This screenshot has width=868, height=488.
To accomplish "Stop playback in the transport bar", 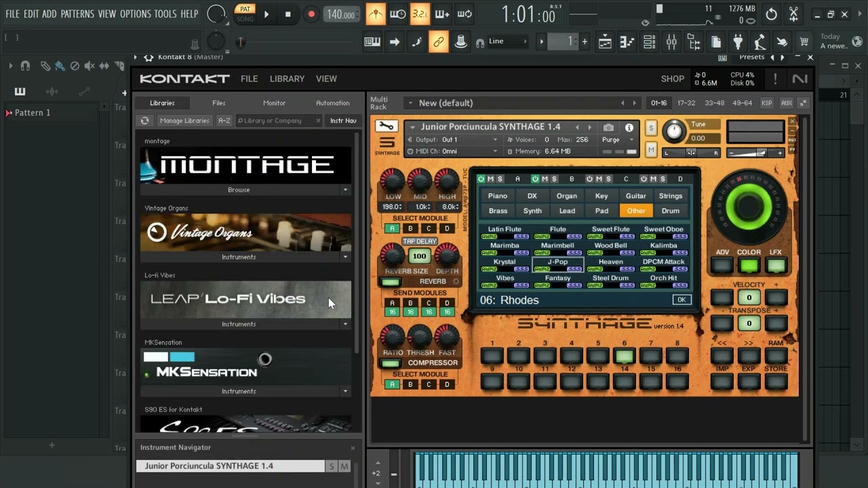I will point(288,14).
